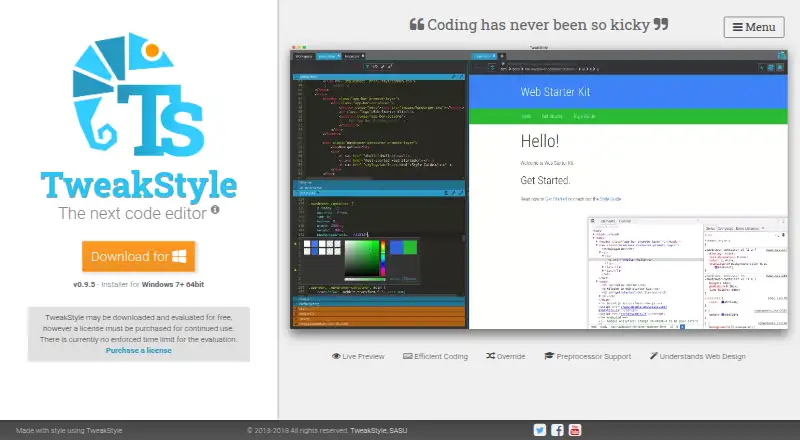Viewport: 800px width, 440px height.
Task: Click the TweakStyle brand title text
Action: point(139,185)
